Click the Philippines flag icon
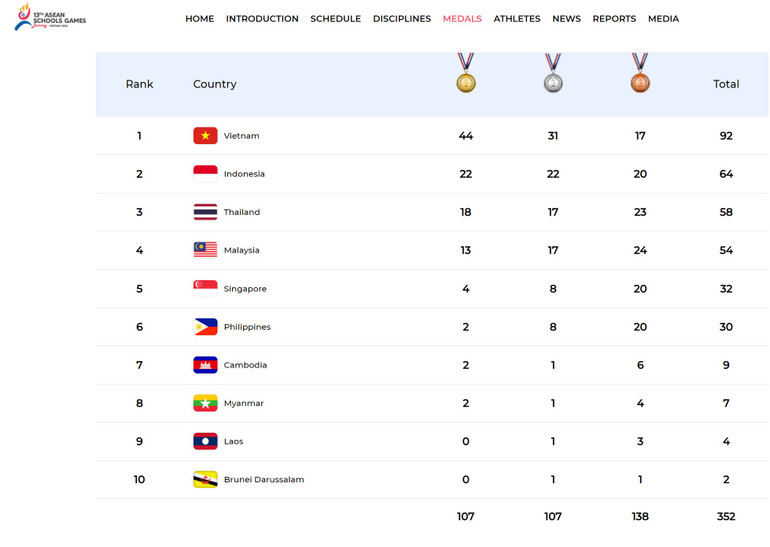Viewport: 770px width, 547px height. pyautogui.click(x=205, y=327)
